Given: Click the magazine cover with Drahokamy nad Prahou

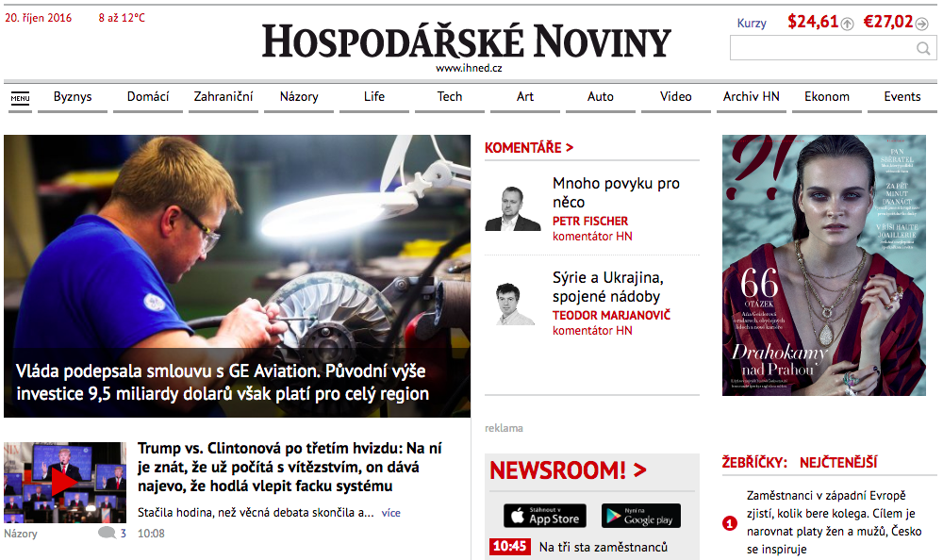Looking at the screenshot, I should coord(824,265).
